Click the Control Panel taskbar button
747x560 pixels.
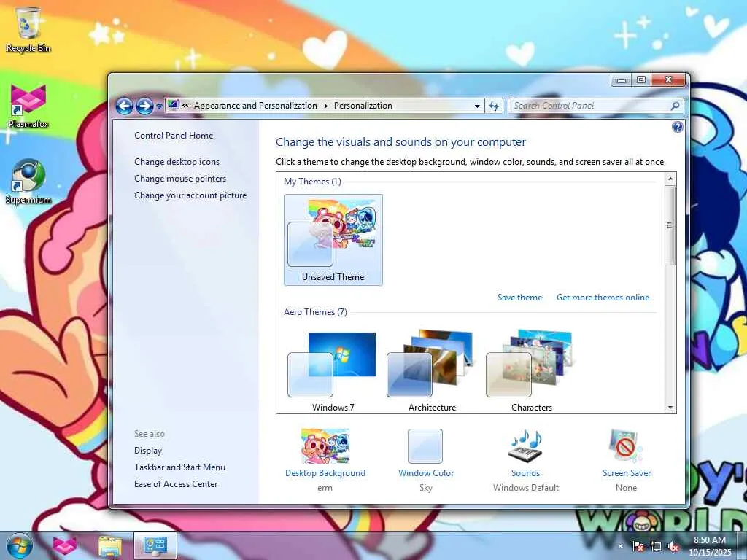pos(155,545)
